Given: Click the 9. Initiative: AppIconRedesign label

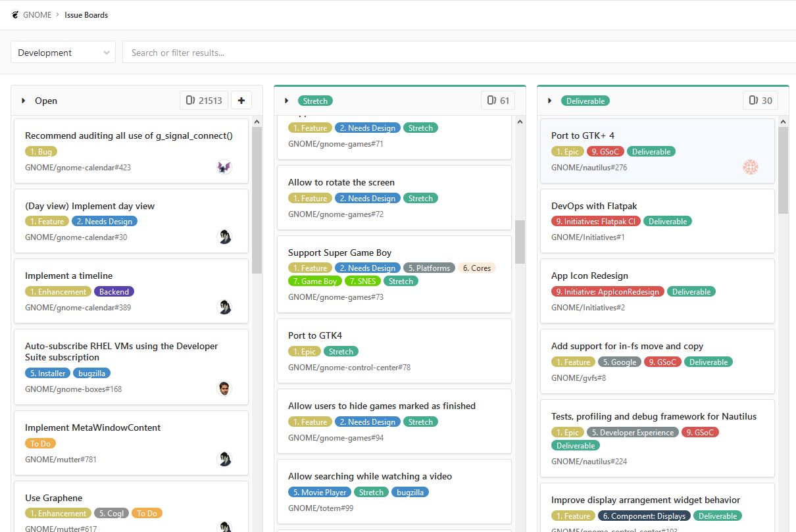Looking at the screenshot, I should (608, 291).
